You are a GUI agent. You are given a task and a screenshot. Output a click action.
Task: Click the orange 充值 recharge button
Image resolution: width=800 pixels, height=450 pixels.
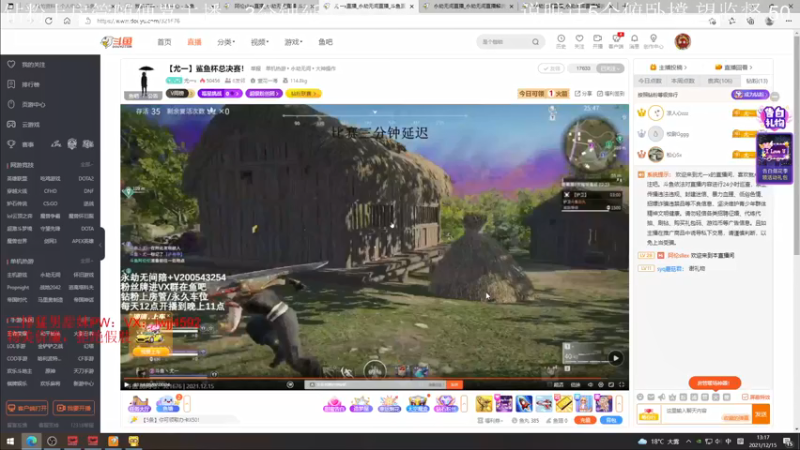[x=585, y=420]
